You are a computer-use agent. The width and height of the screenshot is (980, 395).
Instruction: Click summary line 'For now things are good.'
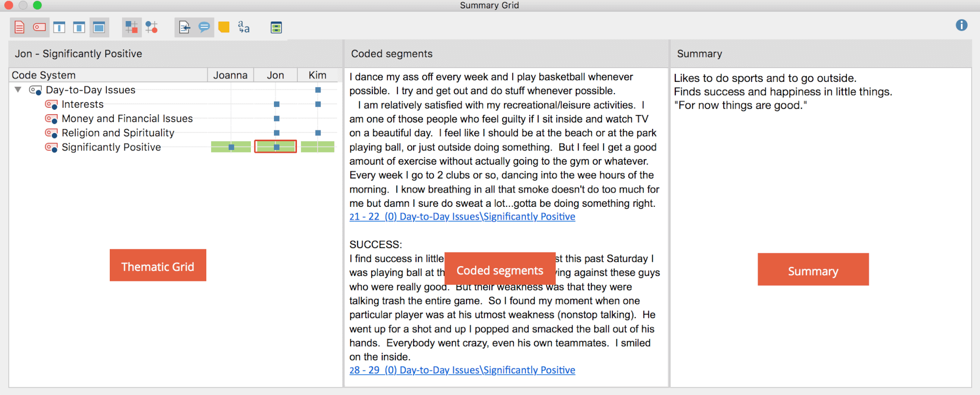(740, 105)
